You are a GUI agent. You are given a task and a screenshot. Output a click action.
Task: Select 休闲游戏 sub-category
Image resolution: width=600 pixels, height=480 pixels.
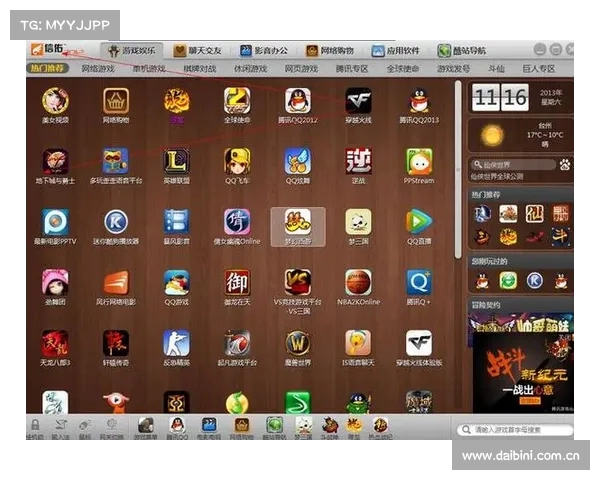250,69
